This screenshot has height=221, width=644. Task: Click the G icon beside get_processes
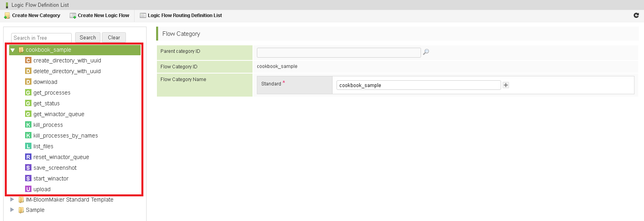click(28, 93)
